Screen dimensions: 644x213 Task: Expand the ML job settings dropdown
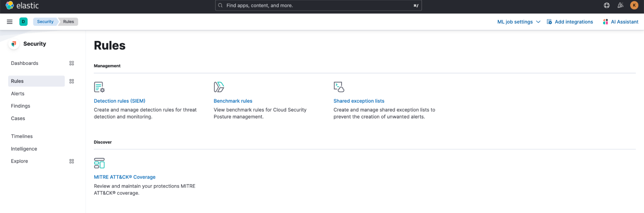[x=519, y=22]
